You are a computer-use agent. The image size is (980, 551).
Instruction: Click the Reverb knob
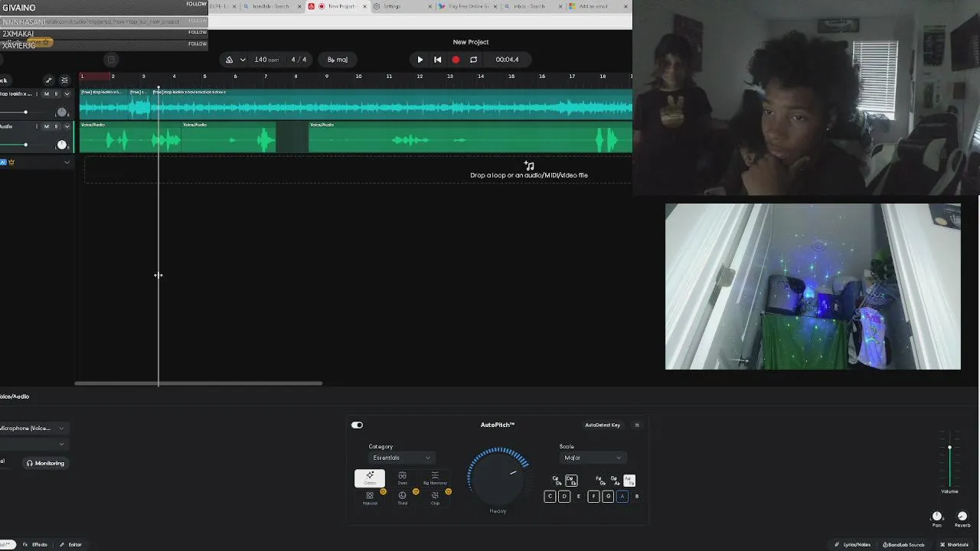point(962,517)
